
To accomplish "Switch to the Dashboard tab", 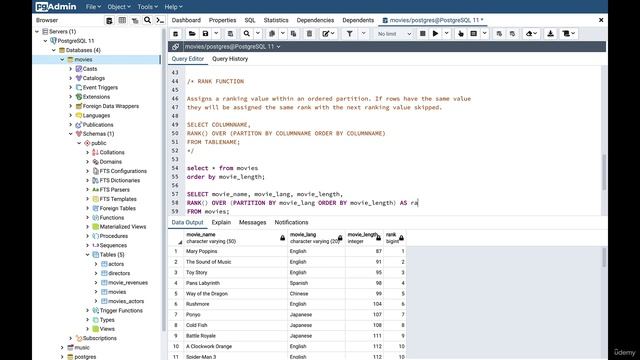I will [186, 20].
